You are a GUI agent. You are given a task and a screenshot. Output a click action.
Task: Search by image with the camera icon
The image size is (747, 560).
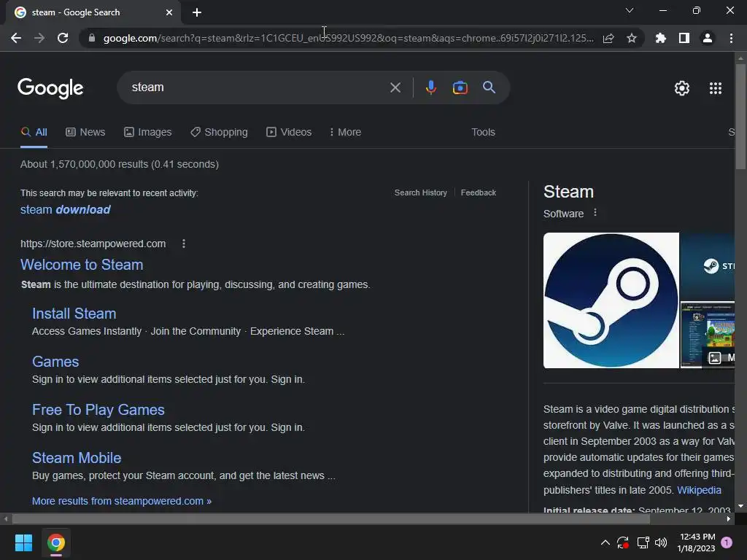pyautogui.click(x=460, y=87)
